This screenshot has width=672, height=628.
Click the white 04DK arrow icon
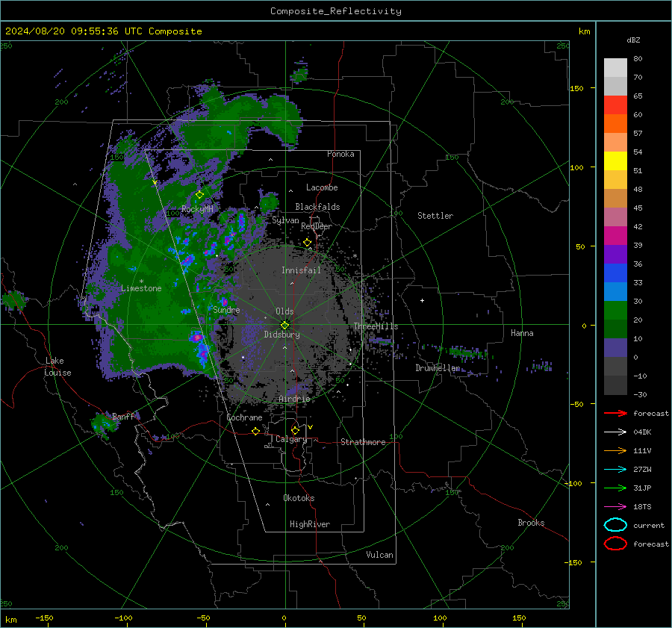615,432
